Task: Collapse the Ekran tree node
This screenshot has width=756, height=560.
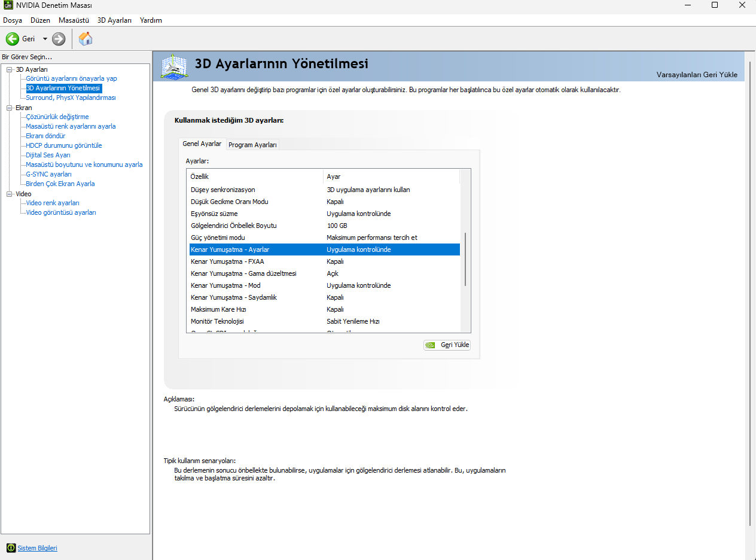Action: point(9,108)
